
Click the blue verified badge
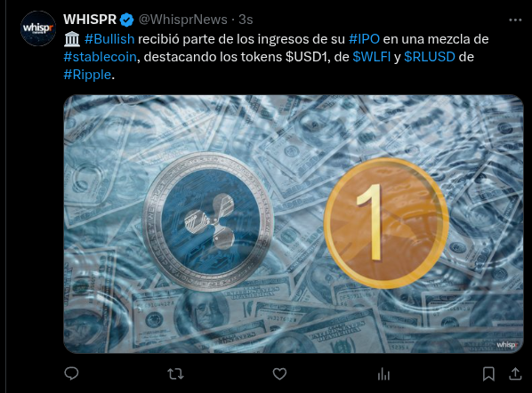(x=127, y=20)
